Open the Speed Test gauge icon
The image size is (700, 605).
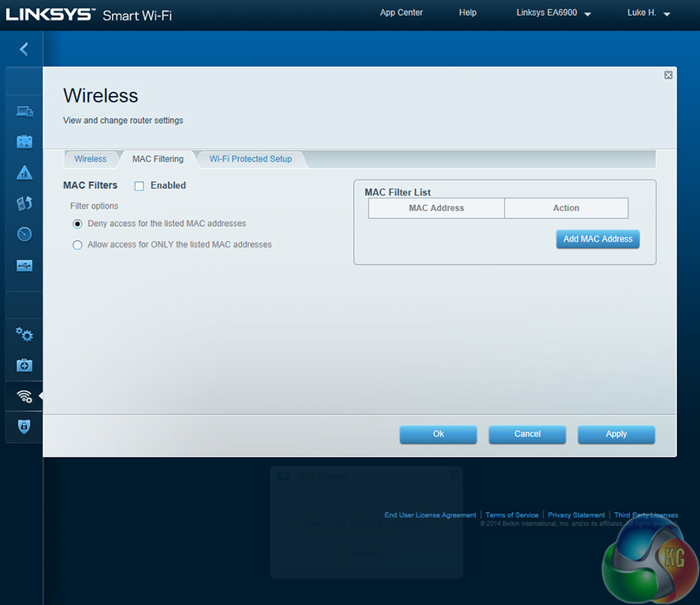click(x=24, y=234)
